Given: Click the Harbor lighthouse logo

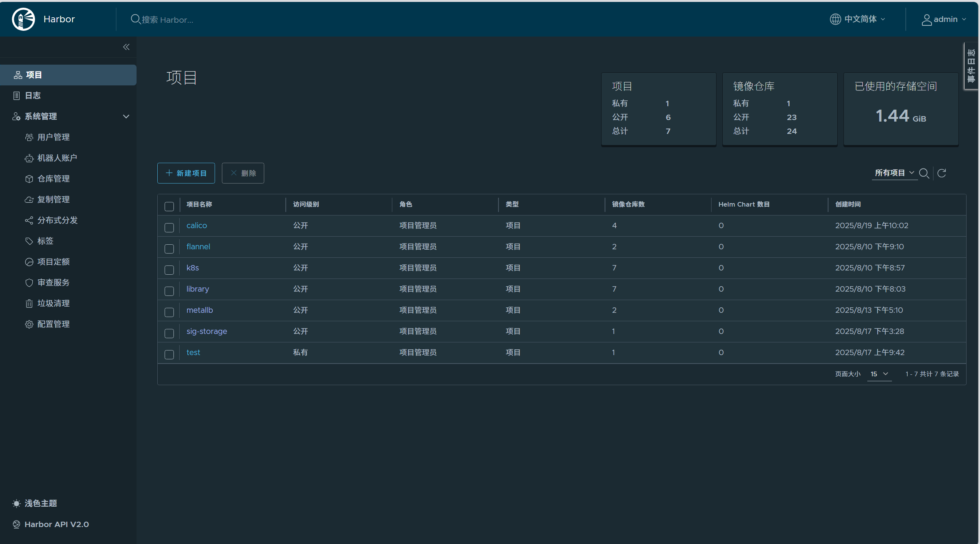Looking at the screenshot, I should pyautogui.click(x=23, y=19).
